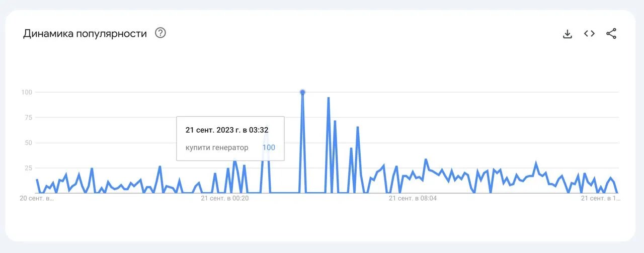
Task: Click the 50 label on Y-axis
Action: pyautogui.click(x=28, y=142)
